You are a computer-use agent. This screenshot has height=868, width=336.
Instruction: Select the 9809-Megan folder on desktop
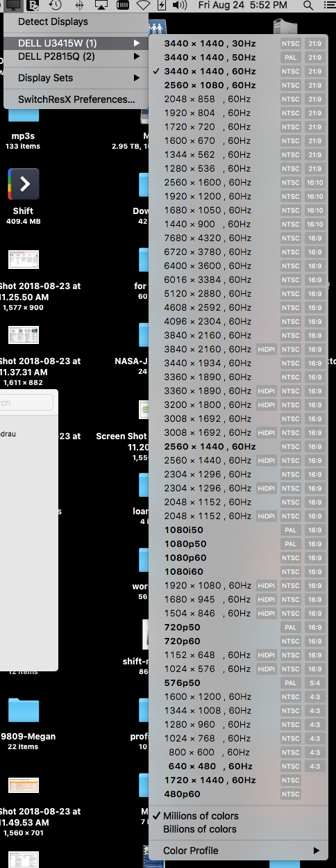coord(23,712)
